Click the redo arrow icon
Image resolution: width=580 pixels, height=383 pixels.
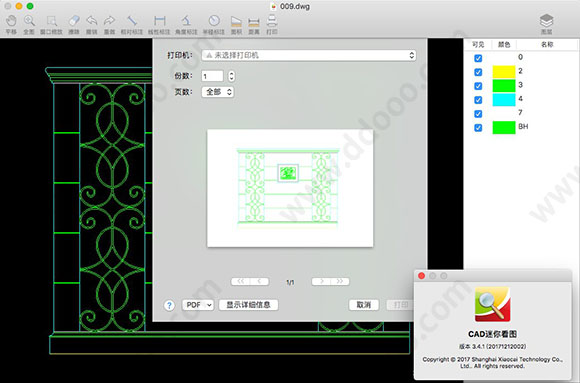109,24
